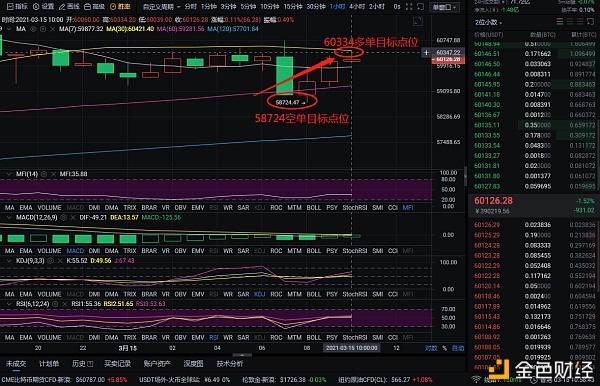Image resolution: width=600 pixels, height=386 pixels.
Task: Remove the MFI(14) indicator
Action: click(53, 174)
